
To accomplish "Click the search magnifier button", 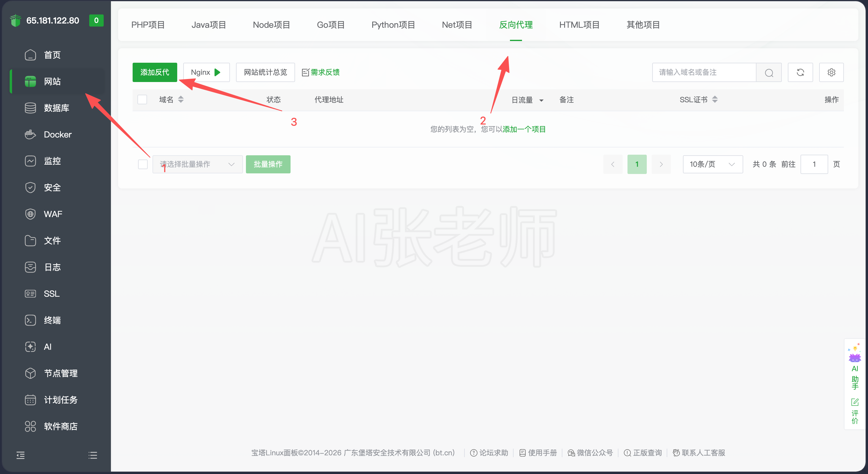I will click(769, 72).
